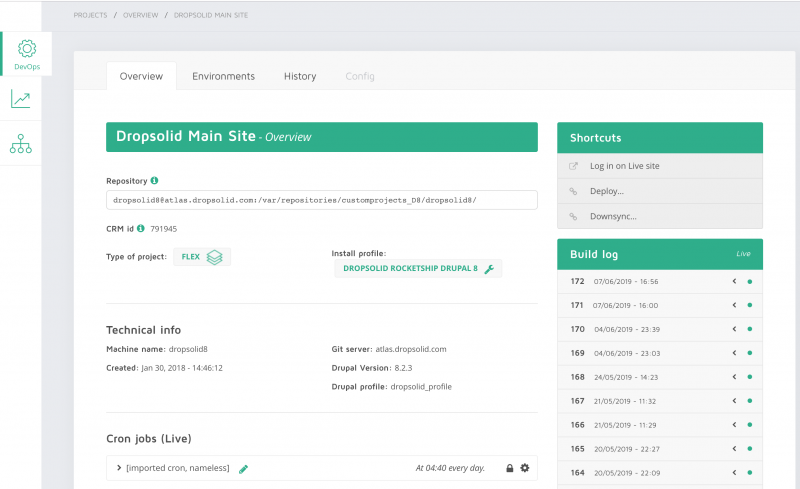
Task: Click the 'At 04:40 every day.' schedule text
Action: [450, 468]
